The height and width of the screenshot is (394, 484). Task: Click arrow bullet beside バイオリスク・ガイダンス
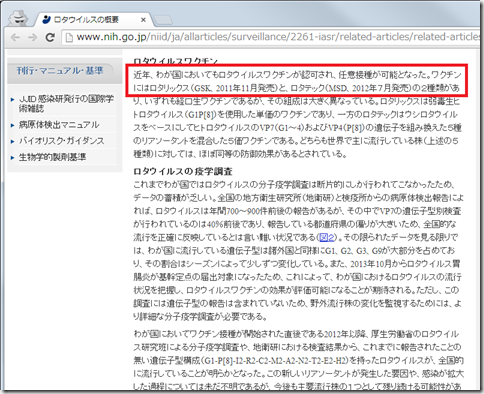coord(12,141)
